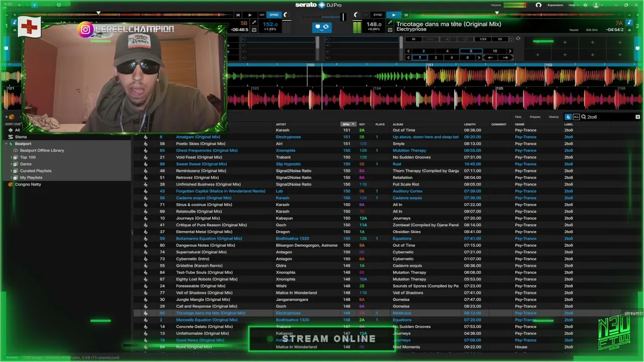Set loop IN point on right deck
Viewport: 644px width, 362px height.
pyautogui.click(x=414, y=39)
